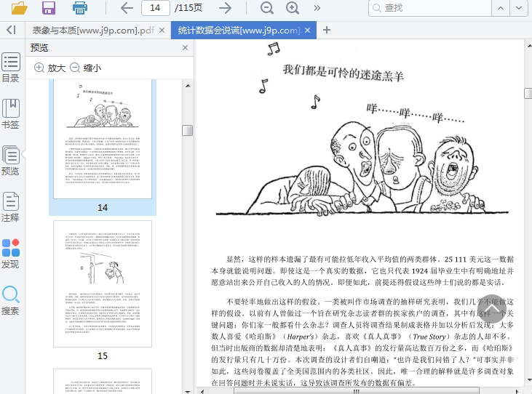
Task: Open the 发现 discover panel
Action: [10, 254]
